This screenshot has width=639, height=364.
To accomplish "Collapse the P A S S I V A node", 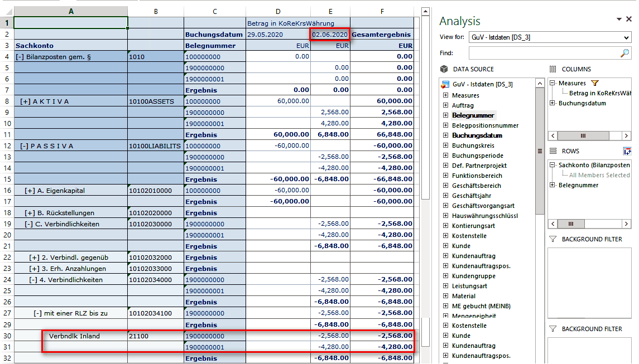I will coord(23,146).
